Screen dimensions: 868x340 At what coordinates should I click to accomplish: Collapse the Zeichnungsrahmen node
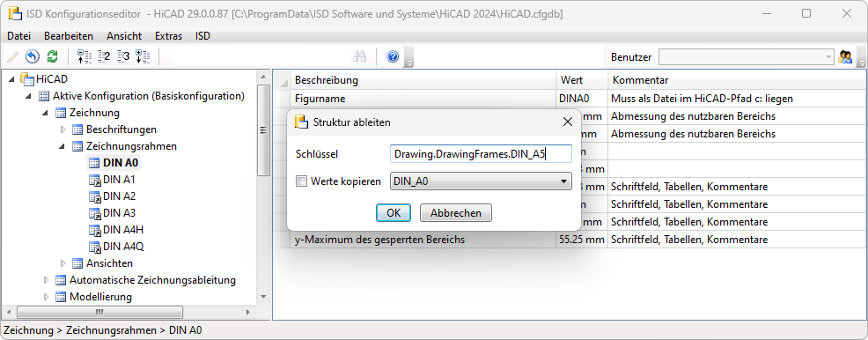[63, 147]
